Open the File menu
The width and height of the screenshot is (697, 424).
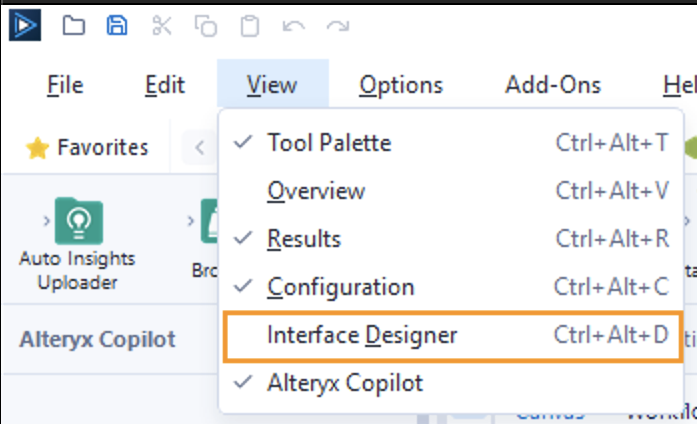point(65,84)
